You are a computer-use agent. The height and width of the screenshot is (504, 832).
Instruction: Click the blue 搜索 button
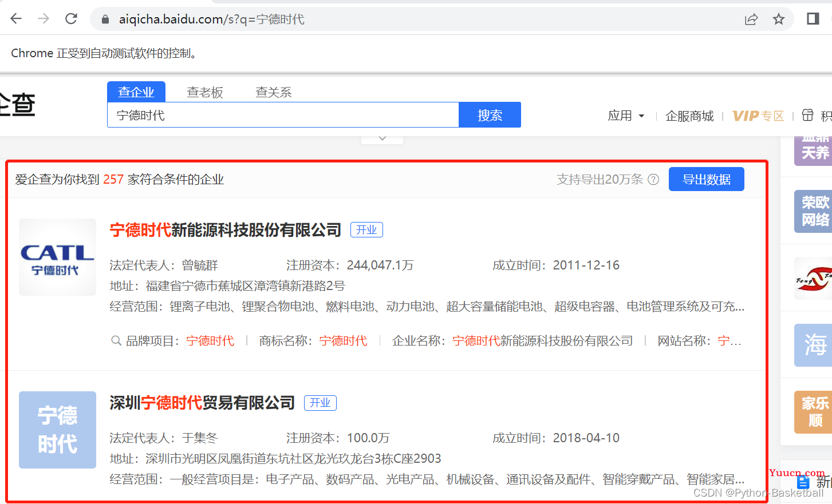[490, 115]
